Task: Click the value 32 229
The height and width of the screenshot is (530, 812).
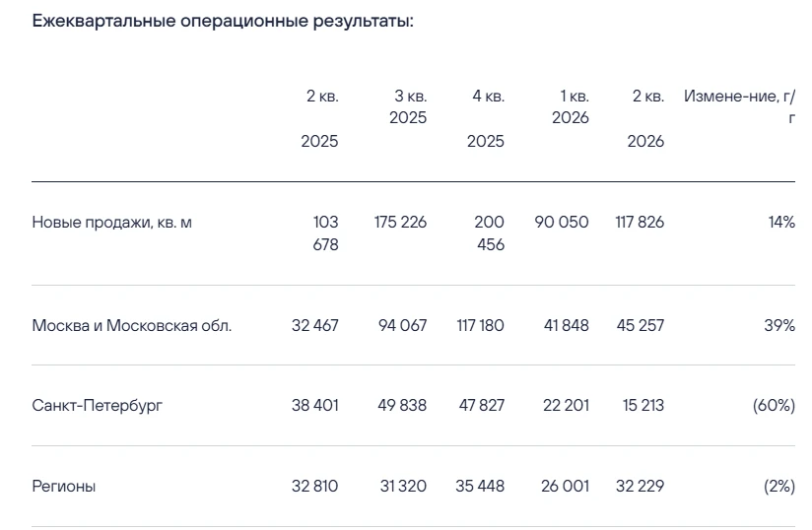Action: pos(641,486)
